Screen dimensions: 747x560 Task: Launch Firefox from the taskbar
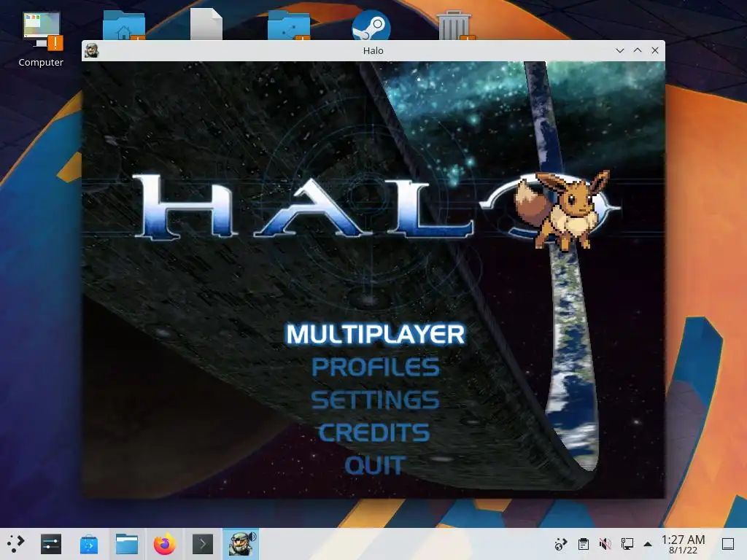(165, 544)
